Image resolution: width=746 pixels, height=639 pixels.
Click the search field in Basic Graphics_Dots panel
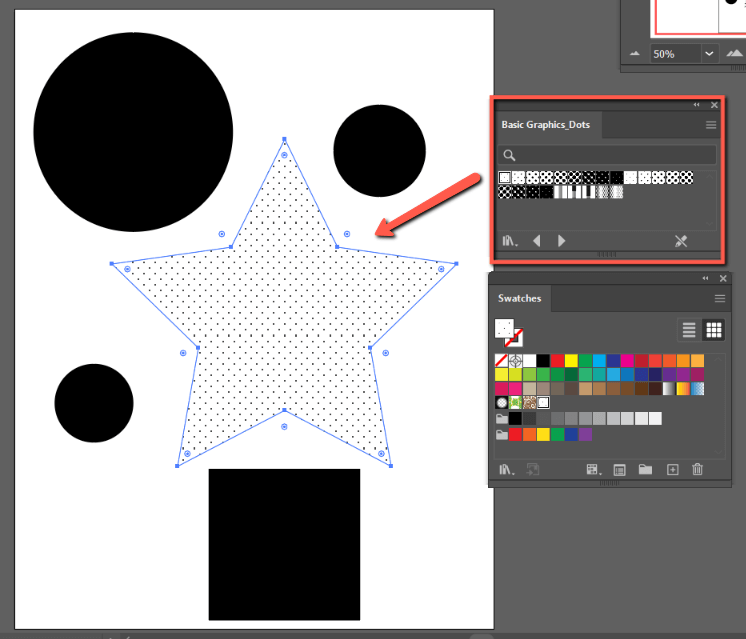607,155
